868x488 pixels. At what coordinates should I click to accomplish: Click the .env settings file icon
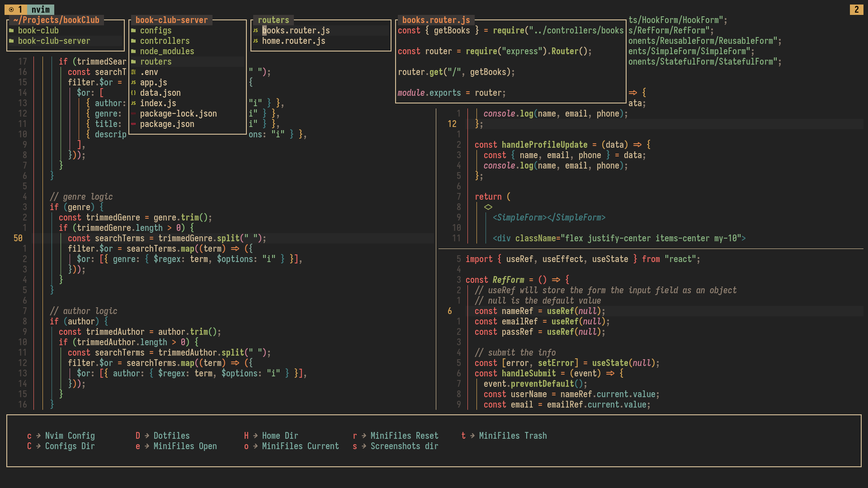point(133,72)
